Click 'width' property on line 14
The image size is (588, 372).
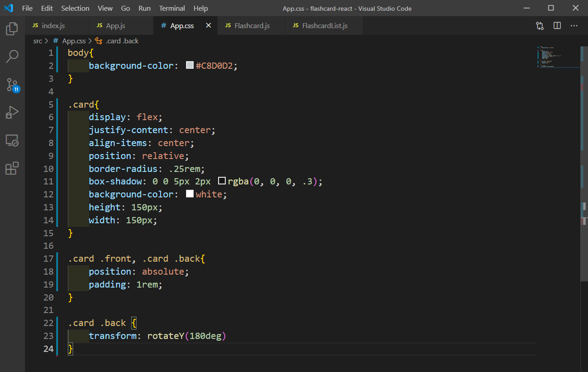tap(102, 220)
